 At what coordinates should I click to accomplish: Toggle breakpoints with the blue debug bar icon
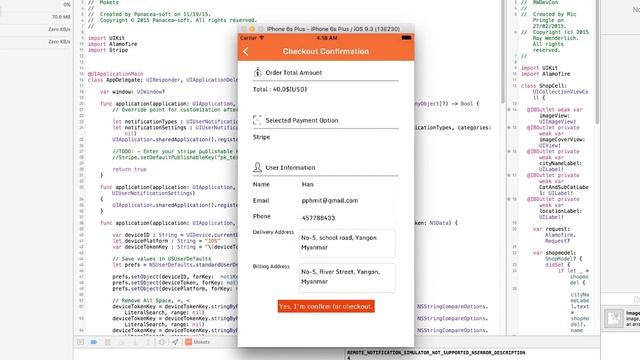(x=94, y=342)
